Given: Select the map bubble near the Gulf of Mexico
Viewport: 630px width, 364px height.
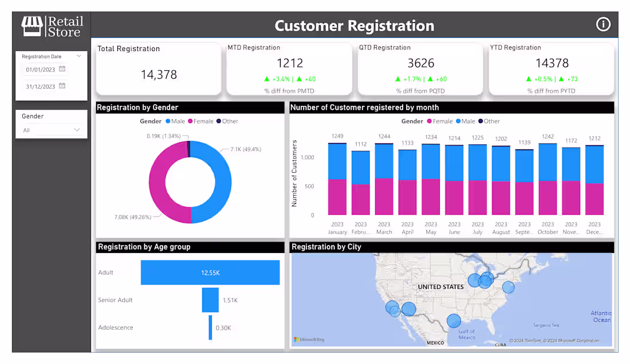Looking at the screenshot, I should [x=454, y=321].
